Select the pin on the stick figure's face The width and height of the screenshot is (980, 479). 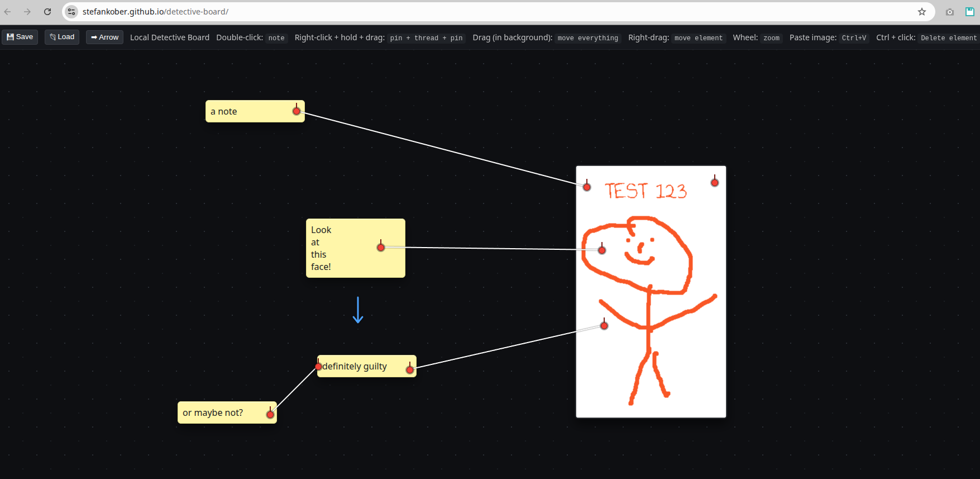[x=602, y=249]
